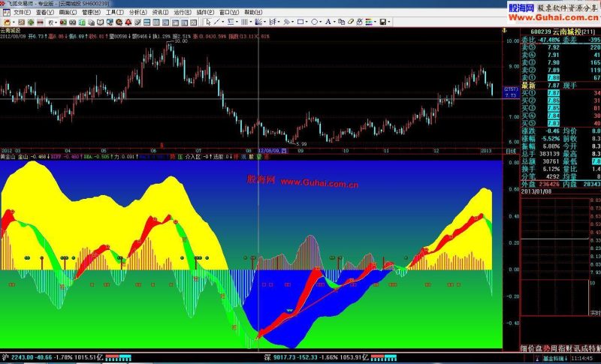The image size is (601, 364).
Task: Select the fan lines drawing tool
Action: tap(258, 23)
